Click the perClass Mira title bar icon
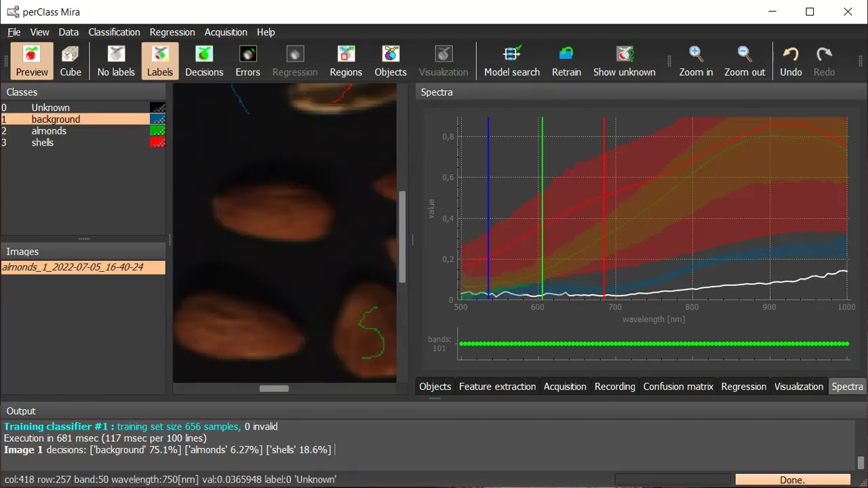The image size is (868, 488). click(13, 12)
